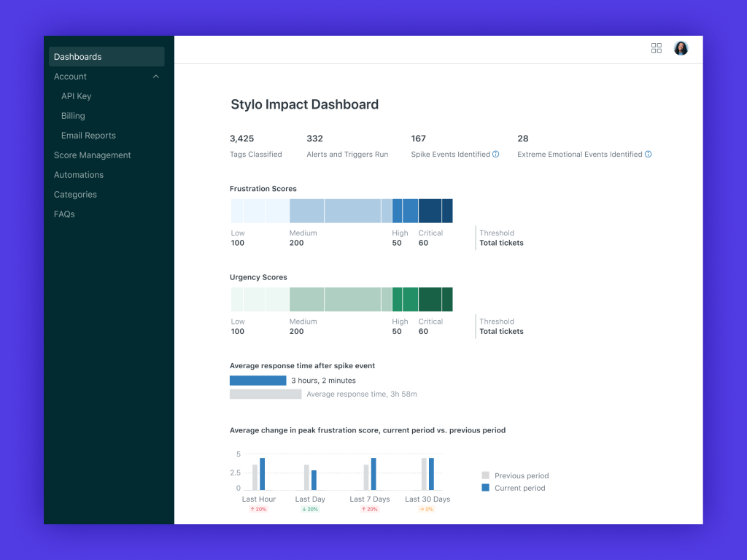Click the Stylo Impact Dashboard title
Image resolution: width=747 pixels, height=560 pixels.
click(304, 104)
